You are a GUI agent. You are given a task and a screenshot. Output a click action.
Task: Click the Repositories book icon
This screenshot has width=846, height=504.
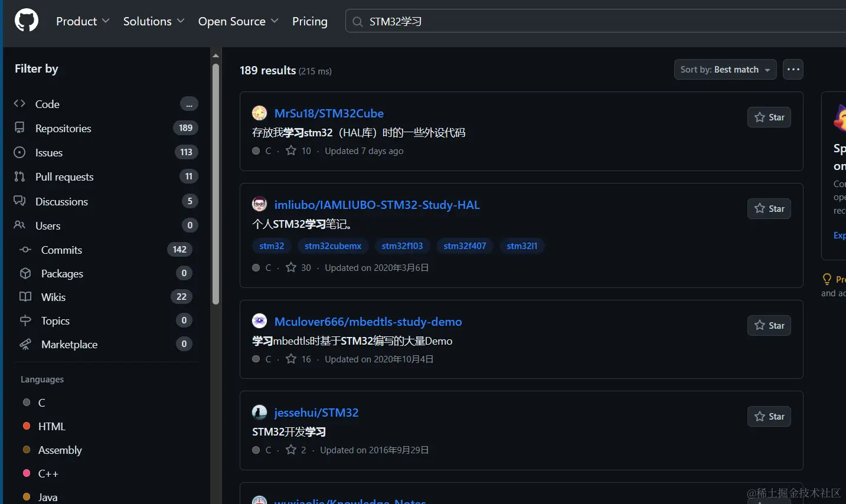[19, 127]
